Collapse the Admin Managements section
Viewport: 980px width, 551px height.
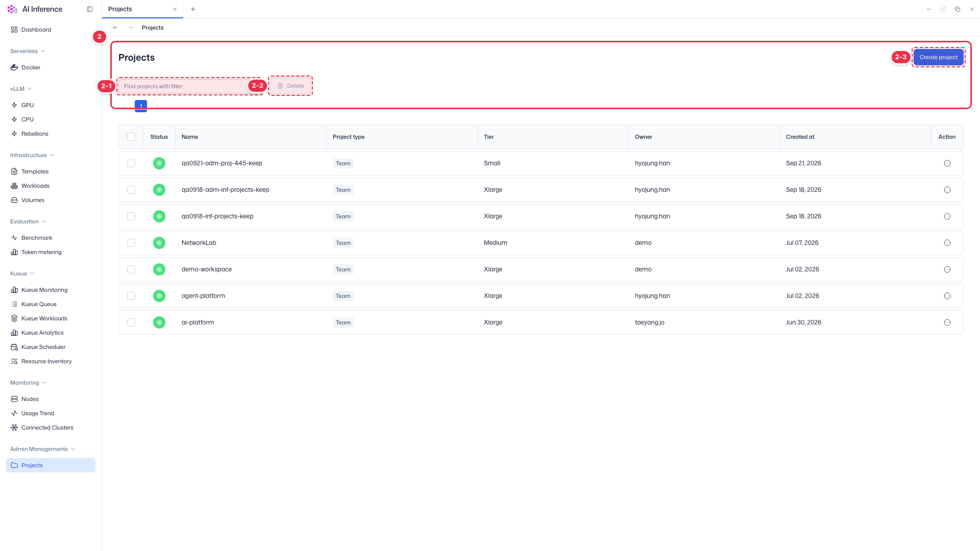click(x=43, y=449)
